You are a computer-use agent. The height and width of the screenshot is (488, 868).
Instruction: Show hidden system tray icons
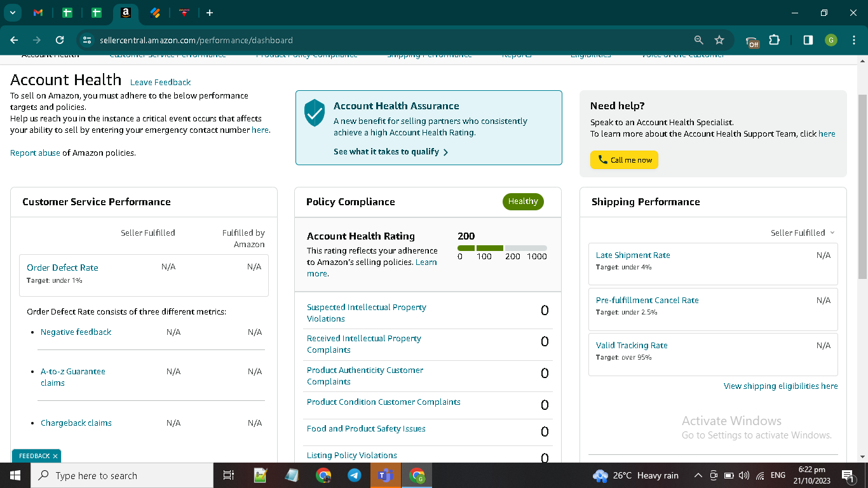698,475
